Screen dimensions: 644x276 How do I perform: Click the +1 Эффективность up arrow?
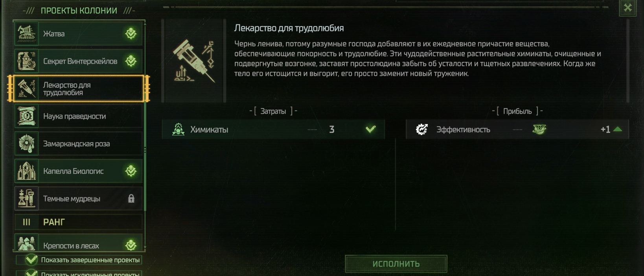pyautogui.click(x=618, y=129)
